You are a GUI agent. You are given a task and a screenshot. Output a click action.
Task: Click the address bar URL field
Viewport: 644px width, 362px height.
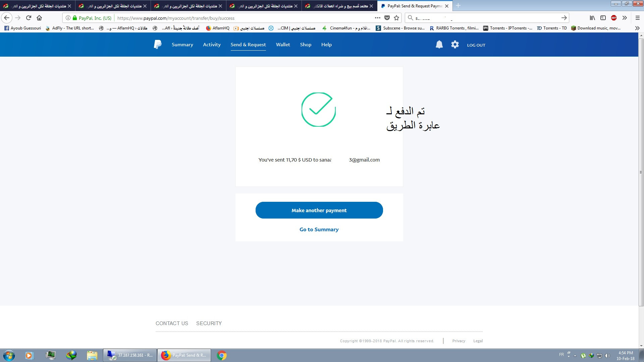tap(245, 18)
